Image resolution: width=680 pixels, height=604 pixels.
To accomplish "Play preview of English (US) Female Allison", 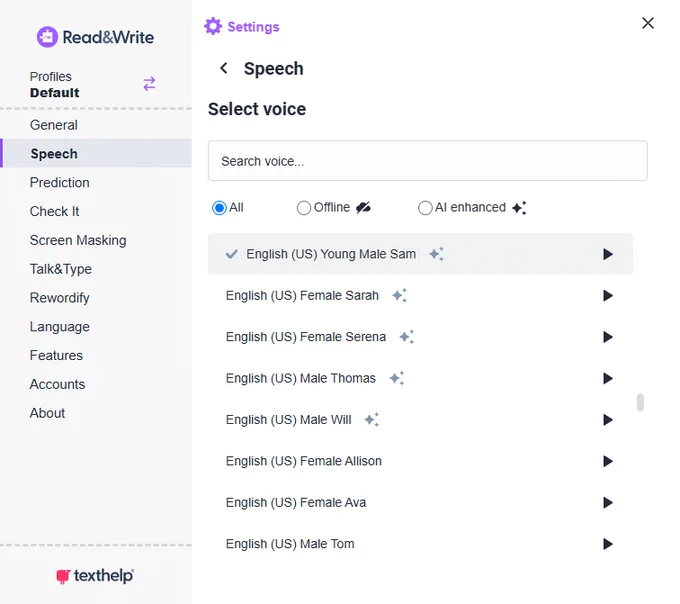I will pyautogui.click(x=608, y=461).
